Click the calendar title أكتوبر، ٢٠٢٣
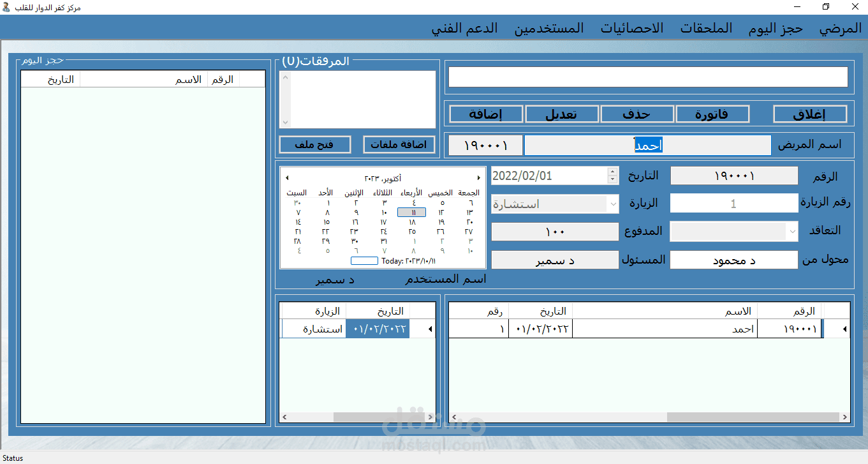The width and height of the screenshot is (868, 464). pyautogui.click(x=383, y=178)
